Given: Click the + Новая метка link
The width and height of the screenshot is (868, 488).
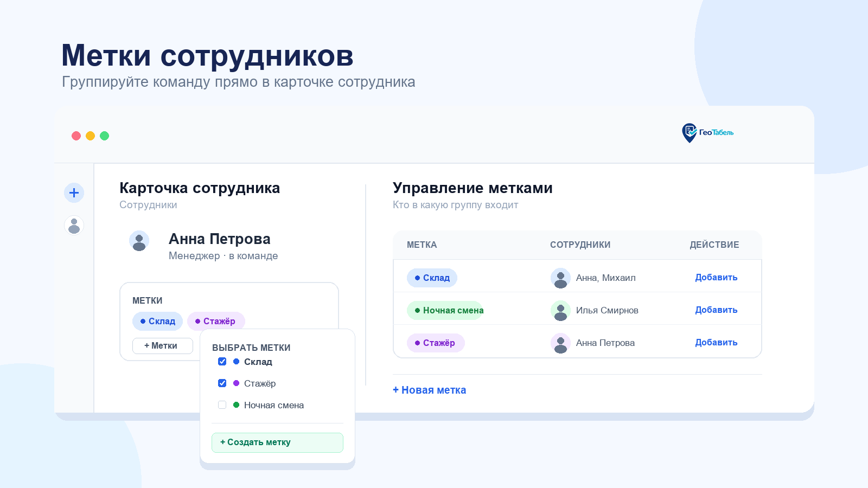Looking at the screenshot, I should click(429, 390).
